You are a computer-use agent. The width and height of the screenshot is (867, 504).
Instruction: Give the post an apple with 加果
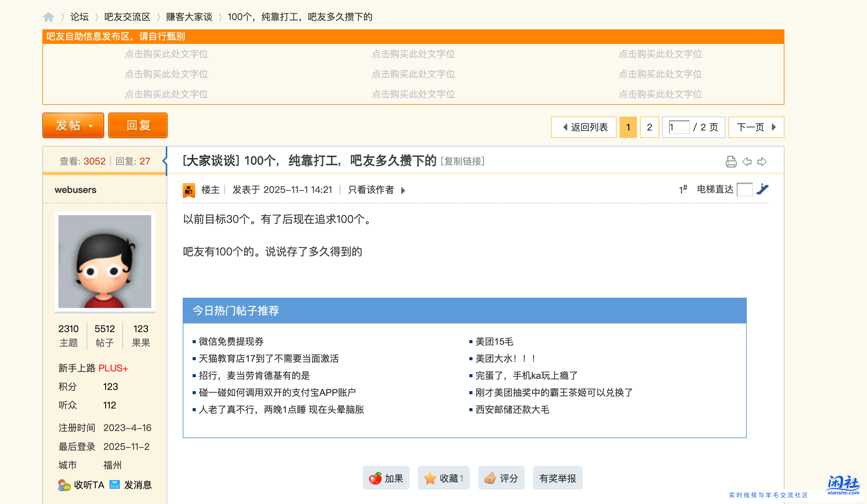[386, 478]
